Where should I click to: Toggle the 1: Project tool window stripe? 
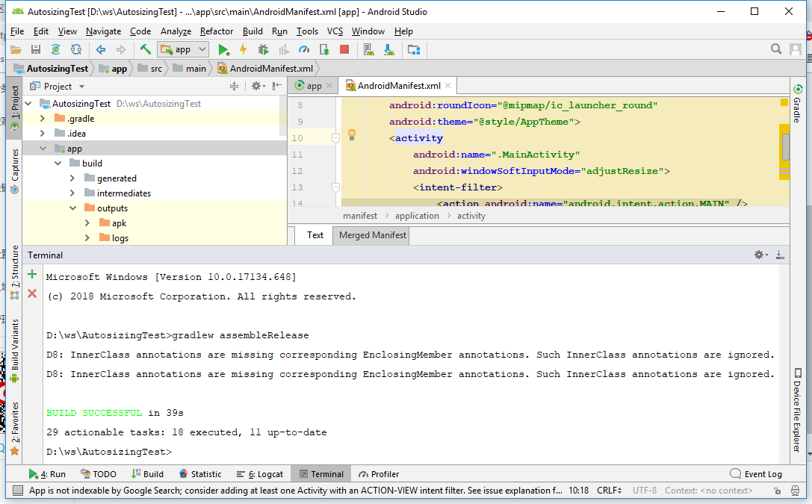tap(14, 108)
